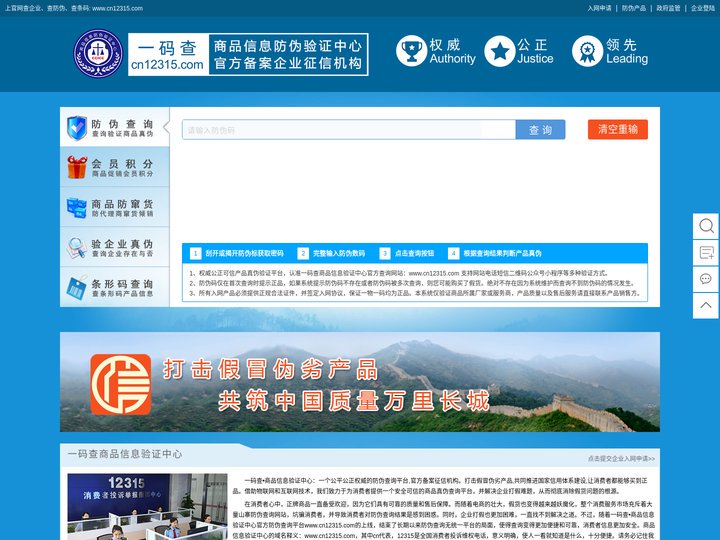Click the blue boxes icon beside 商品防窜货

click(x=77, y=208)
